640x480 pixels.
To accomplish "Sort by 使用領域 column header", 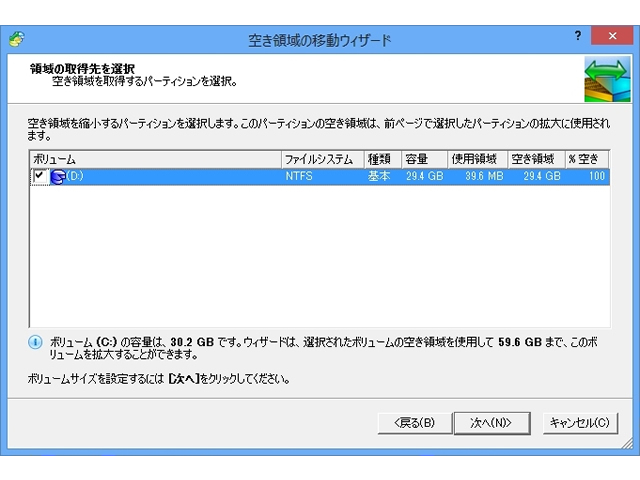I will click(x=478, y=159).
